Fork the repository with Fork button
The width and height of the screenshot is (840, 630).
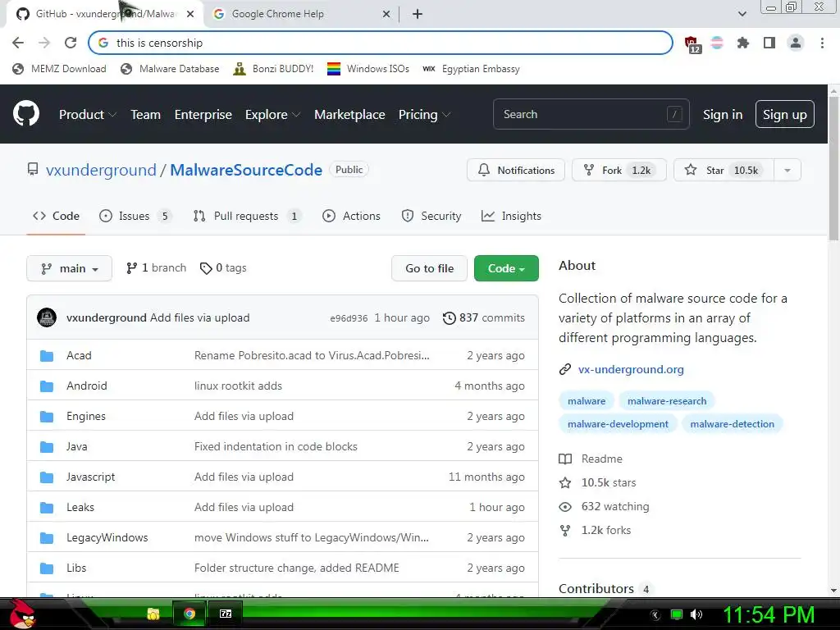tap(619, 170)
